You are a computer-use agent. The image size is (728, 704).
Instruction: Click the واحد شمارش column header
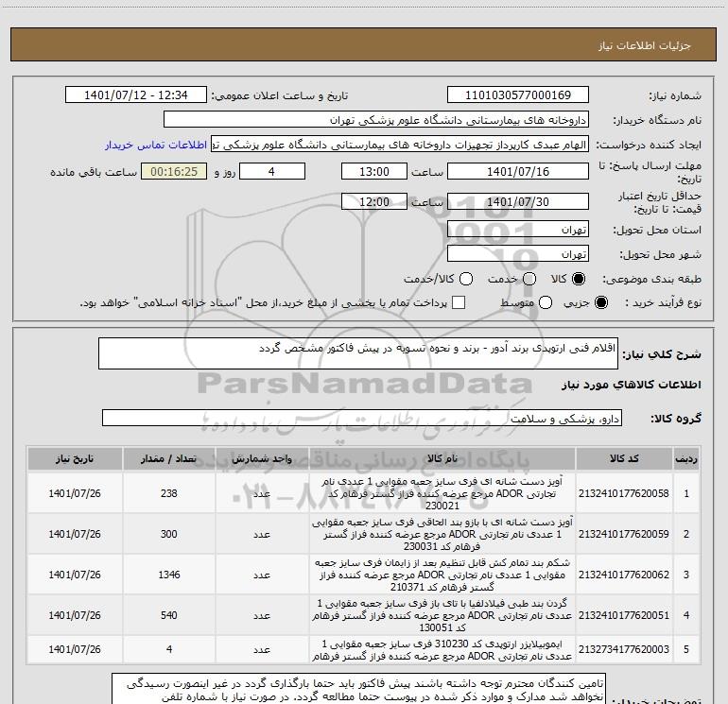click(x=262, y=459)
